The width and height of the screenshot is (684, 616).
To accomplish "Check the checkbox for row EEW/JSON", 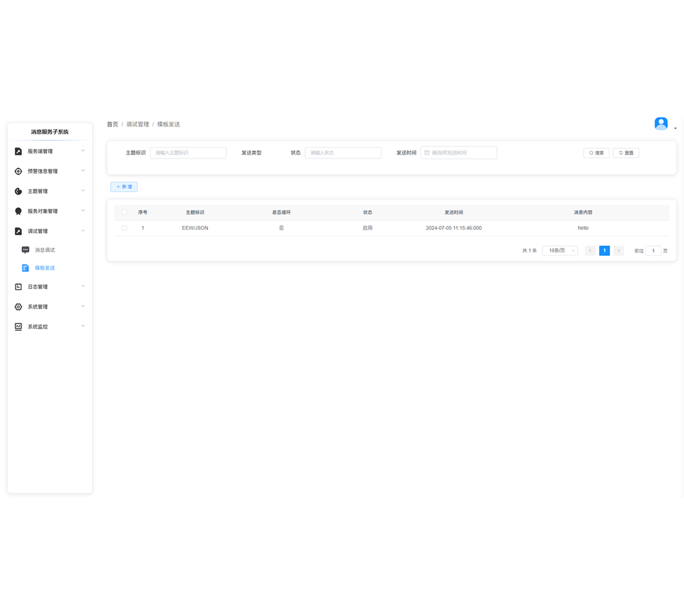I will coord(124,228).
